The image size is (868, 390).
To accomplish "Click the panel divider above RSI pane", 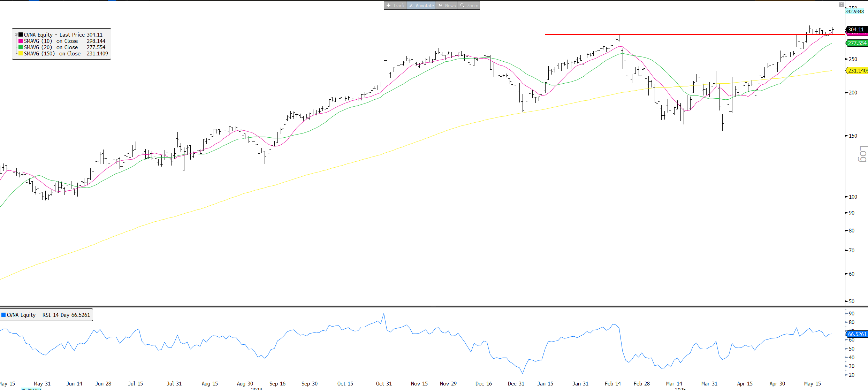I will [434, 306].
